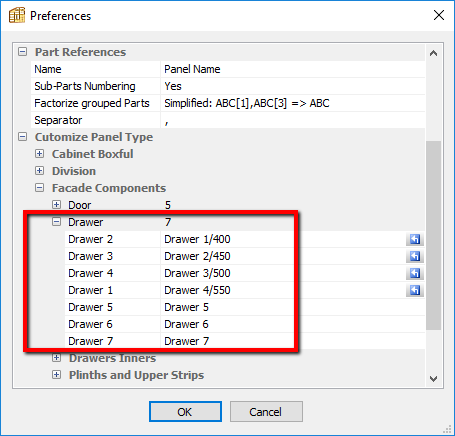Expand the Drawers Inners group
Viewport: 455px width, 436px height.
(x=56, y=358)
